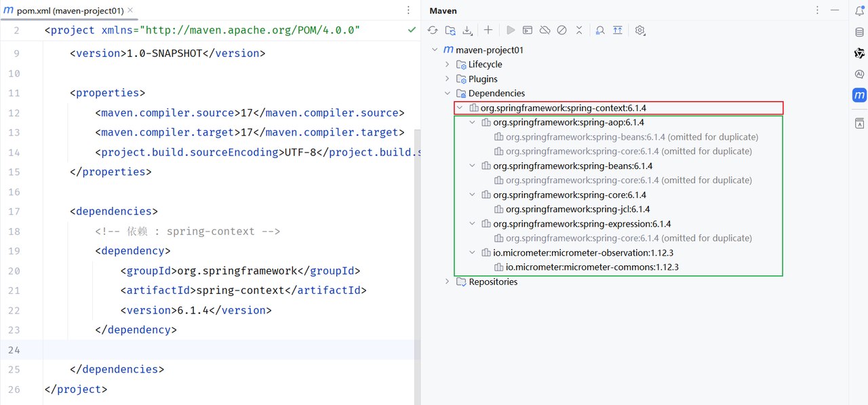
Task: Generate sources and update folders icon
Action: (x=450, y=30)
